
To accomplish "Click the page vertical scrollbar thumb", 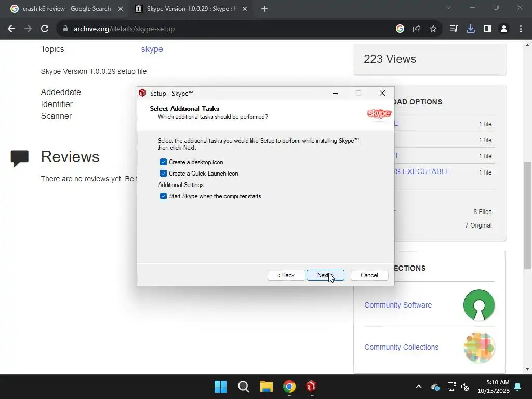I will pyautogui.click(x=527, y=215).
